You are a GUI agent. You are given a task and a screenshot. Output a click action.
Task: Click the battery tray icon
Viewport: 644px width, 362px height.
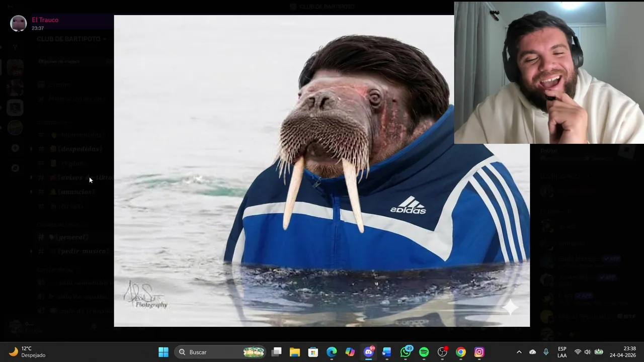[599, 352]
